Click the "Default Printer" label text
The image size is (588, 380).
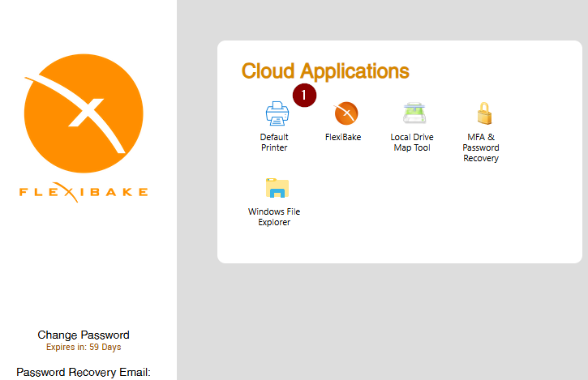pyautogui.click(x=274, y=142)
